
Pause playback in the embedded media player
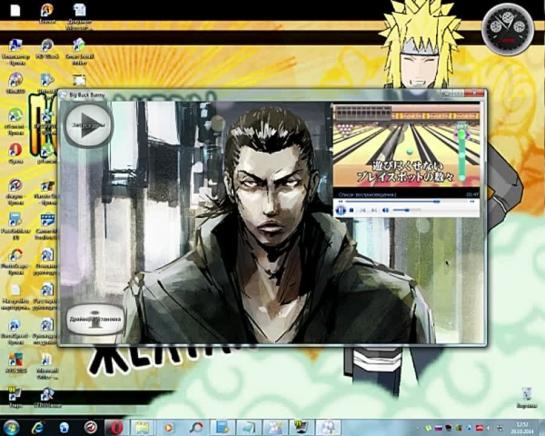pos(341,210)
